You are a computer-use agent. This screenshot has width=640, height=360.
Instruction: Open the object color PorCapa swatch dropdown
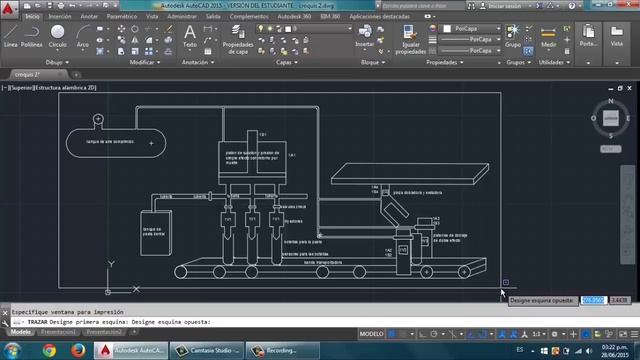tap(471, 29)
